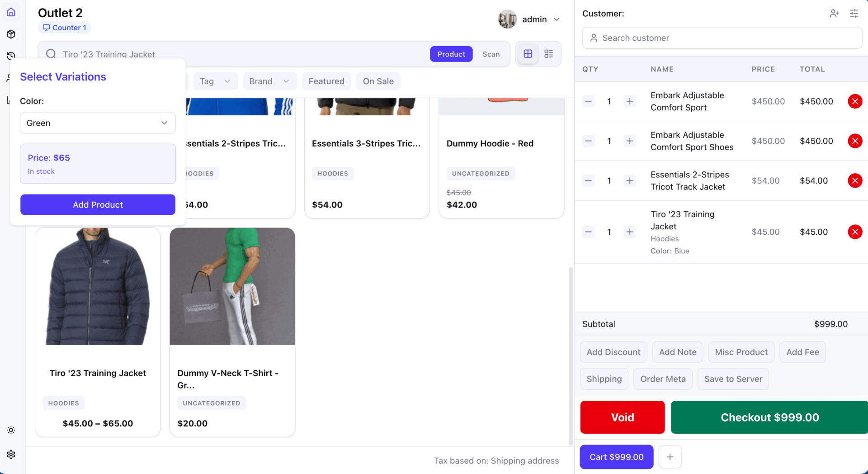Open the Color dropdown showing Green
Screen dimensions: 868x474
coord(98,123)
